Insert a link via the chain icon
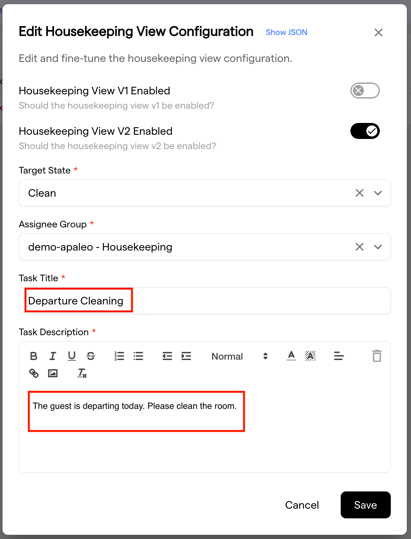Viewport: 411px width, 539px height. pos(34,373)
